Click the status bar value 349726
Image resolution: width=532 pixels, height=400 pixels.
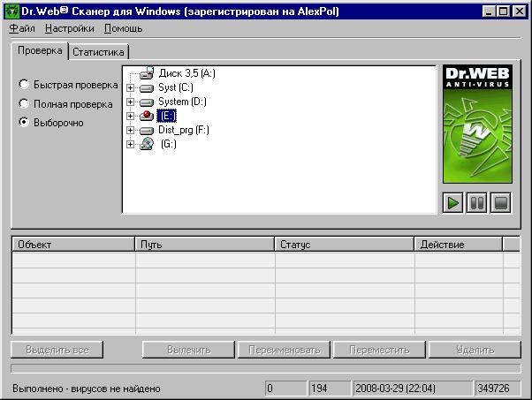498,389
